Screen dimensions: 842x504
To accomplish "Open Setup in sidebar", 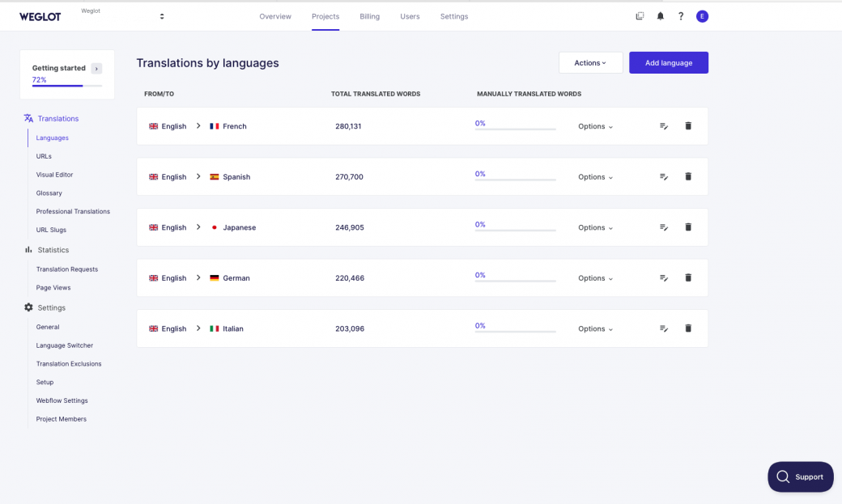I will pos(45,382).
